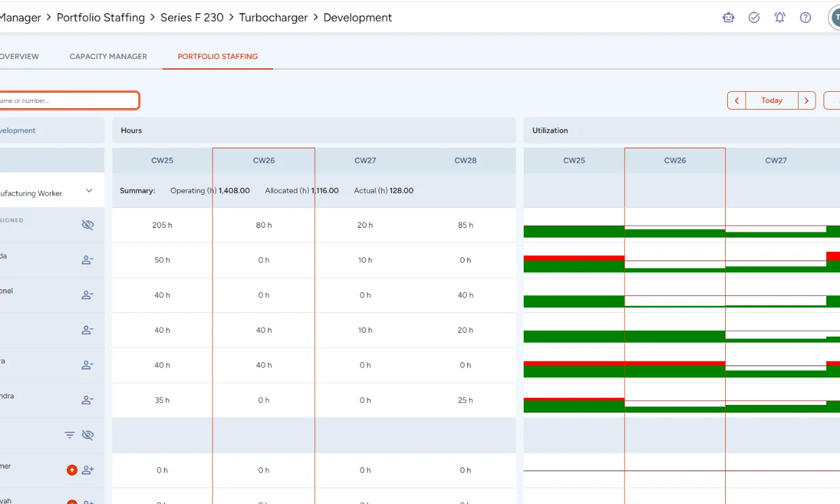Unassign the worker in the 50 h row

pos(87,260)
